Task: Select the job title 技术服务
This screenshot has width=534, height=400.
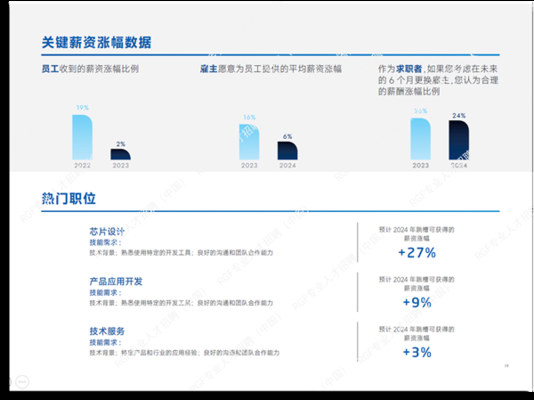Action: point(107,331)
